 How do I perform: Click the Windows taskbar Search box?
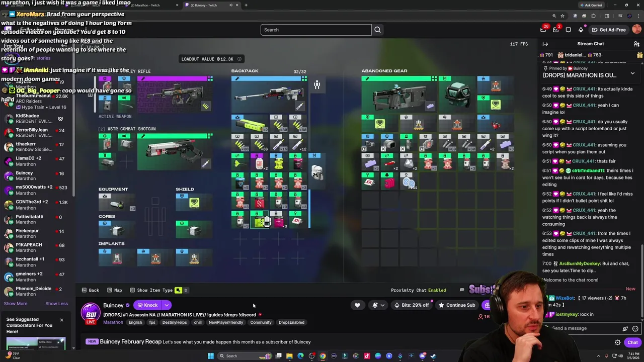(x=246, y=356)
